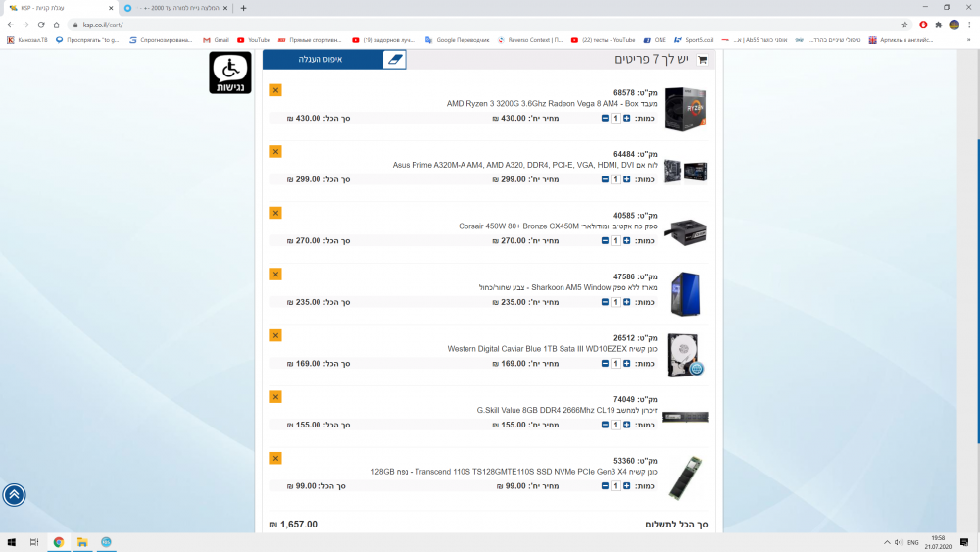This screenshot has height=552, width=980.
Task: Open Asus Prime A320M-A product image
Action: pyautogui.click(x=686, y=171)
